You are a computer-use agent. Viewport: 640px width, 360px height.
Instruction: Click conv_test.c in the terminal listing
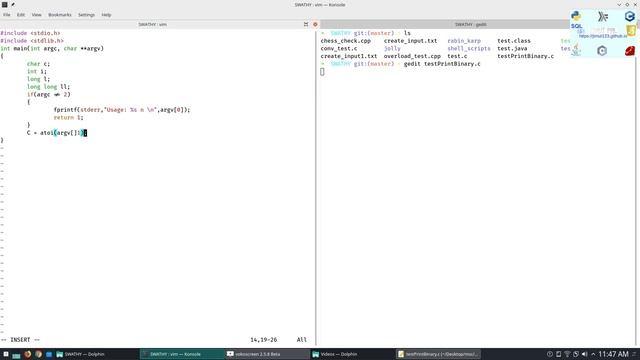coord(339,49)
